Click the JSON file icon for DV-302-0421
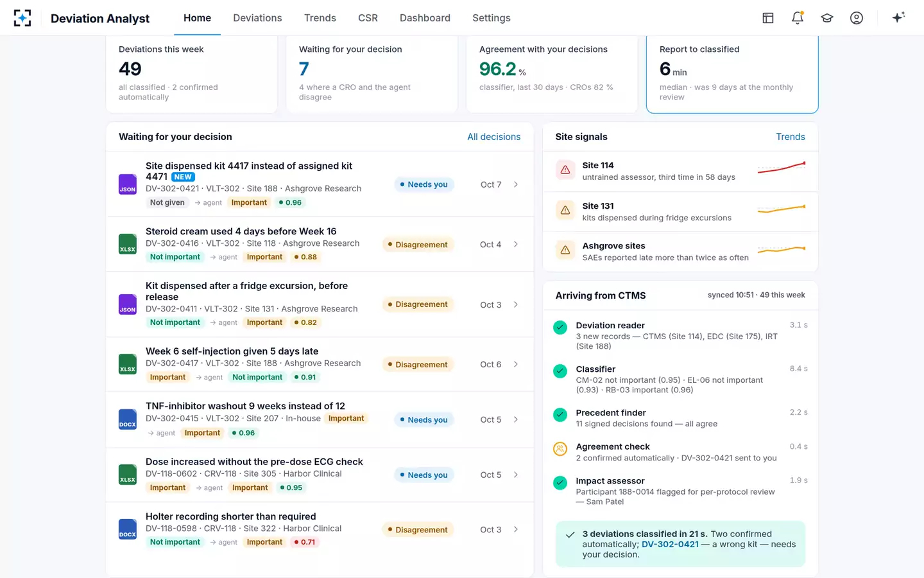 [x=128, y=184]
